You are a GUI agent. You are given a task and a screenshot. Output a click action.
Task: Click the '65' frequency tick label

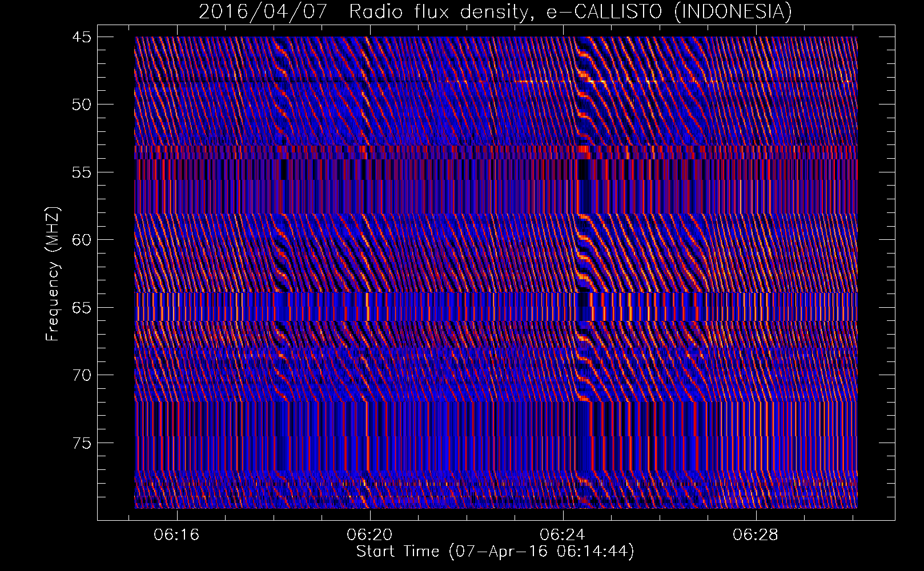(81, 307)
